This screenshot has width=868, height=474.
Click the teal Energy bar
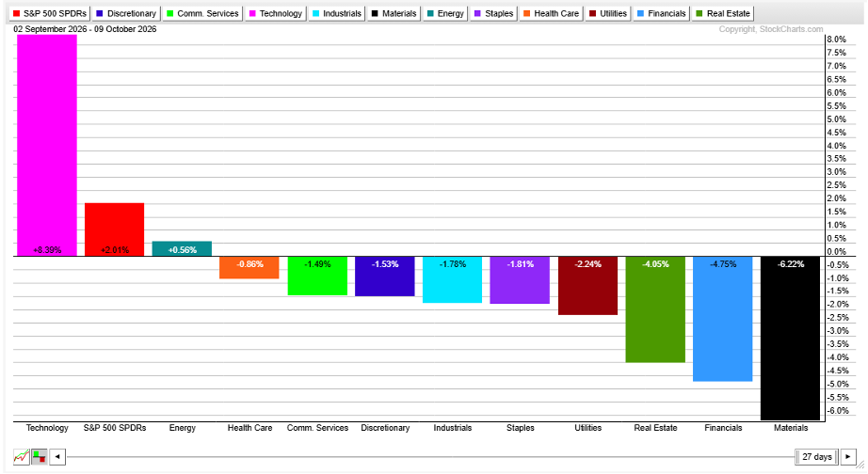click(x=182, y=249)
